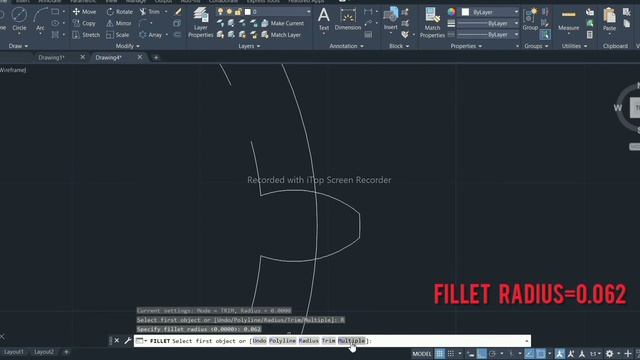Screen dimensions: 640x360
Task: Click the Erase tool icon
Action: [178, 12]
